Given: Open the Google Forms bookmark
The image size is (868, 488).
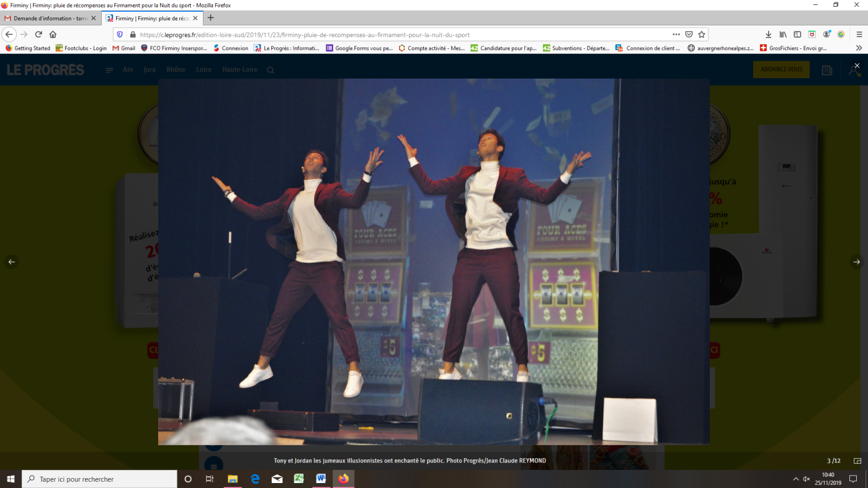Looking at the screenshot, I should pyautogui.click(x=359, y=48).
